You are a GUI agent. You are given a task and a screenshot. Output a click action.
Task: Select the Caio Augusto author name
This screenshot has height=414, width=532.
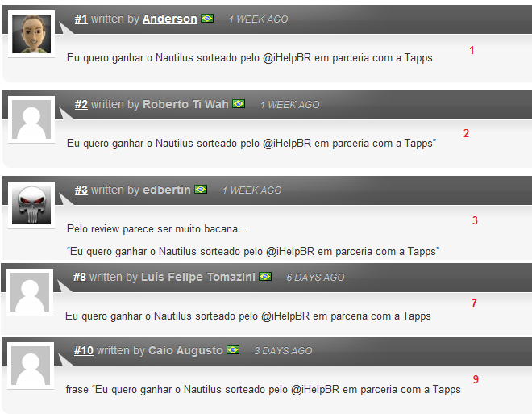pyautogui.click(x=185, y=350)
